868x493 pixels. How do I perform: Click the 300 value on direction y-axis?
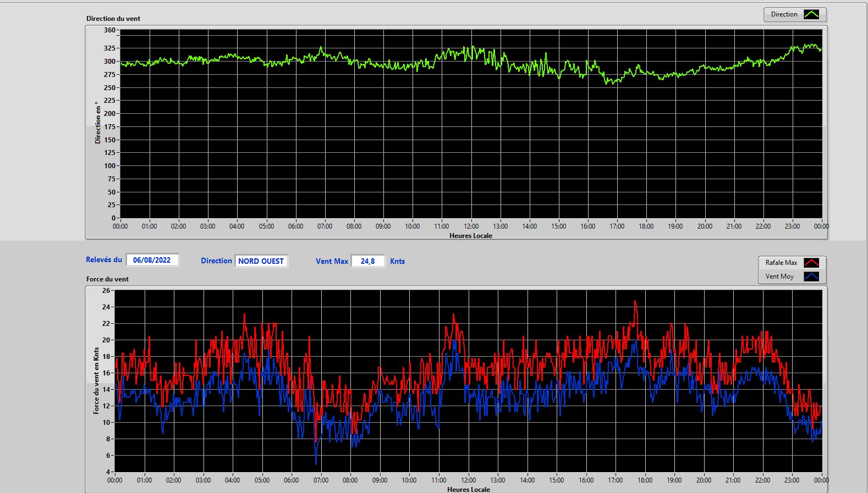[109, 62]
